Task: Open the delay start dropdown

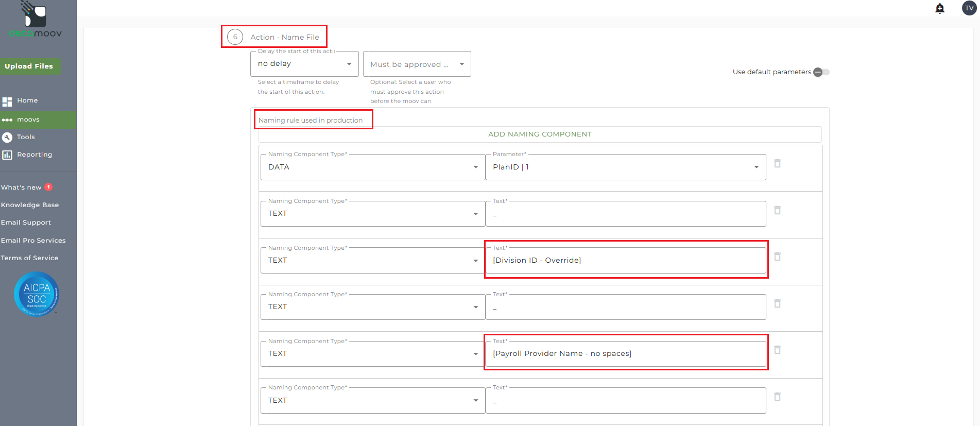Action: coord(304,64)
